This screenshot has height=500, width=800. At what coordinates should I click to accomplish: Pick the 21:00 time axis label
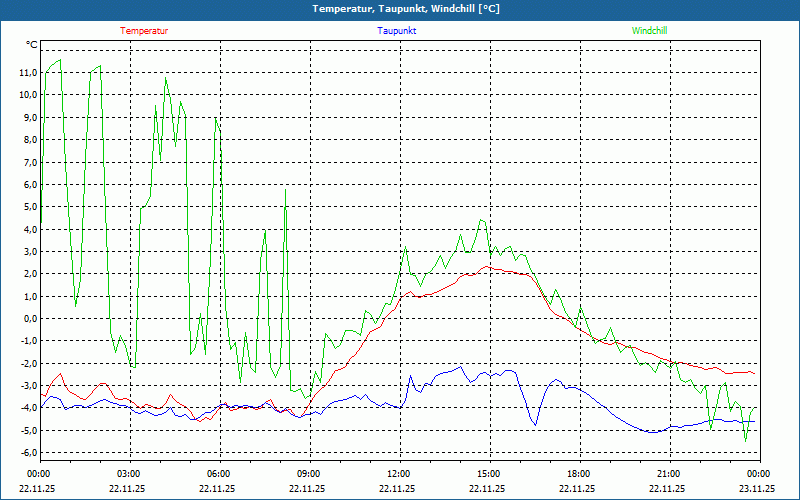pos(668,473)
